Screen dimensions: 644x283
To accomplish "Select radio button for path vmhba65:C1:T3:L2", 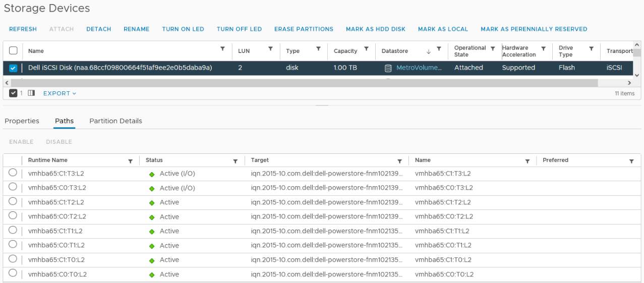I will [x=13, y=173].
